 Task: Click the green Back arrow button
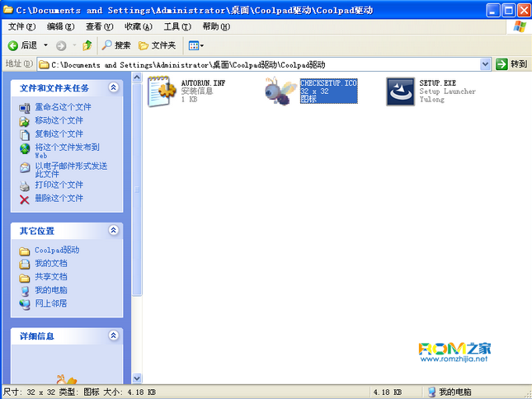13,45
